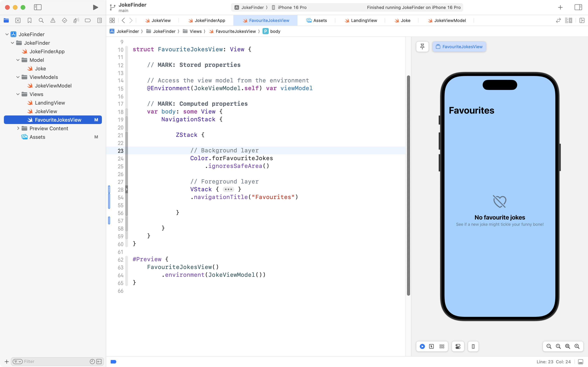
Task: Select the FavouriteJokesView preview button
Action: (x=459, y=47)
